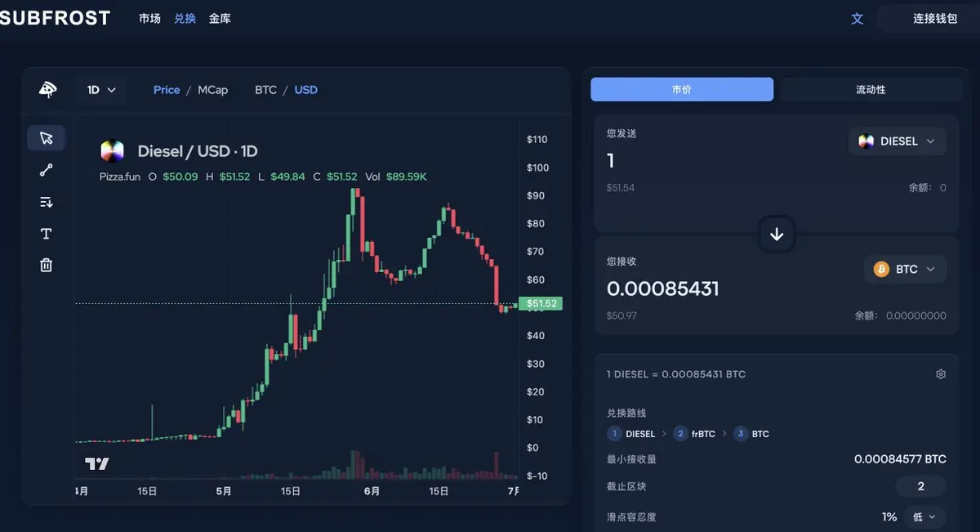
Task: Click the 截止区块 value field
Action: (920, 486)
